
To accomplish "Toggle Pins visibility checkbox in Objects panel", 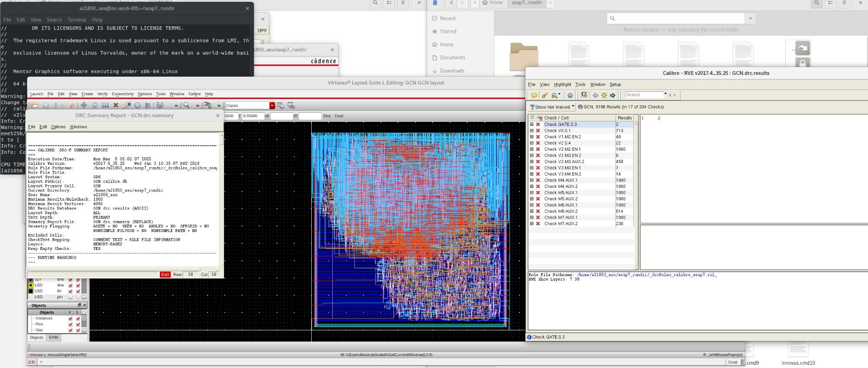I will point(70,324).
